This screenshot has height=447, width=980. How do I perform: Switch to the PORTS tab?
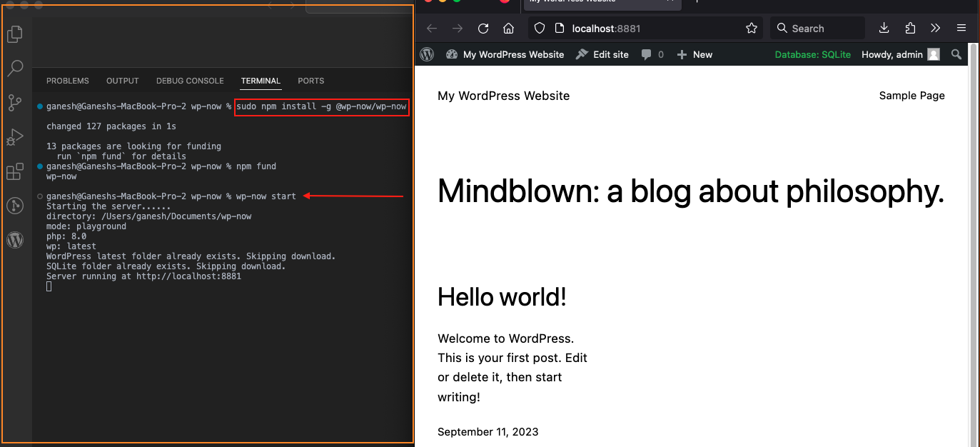click(310, 81)
